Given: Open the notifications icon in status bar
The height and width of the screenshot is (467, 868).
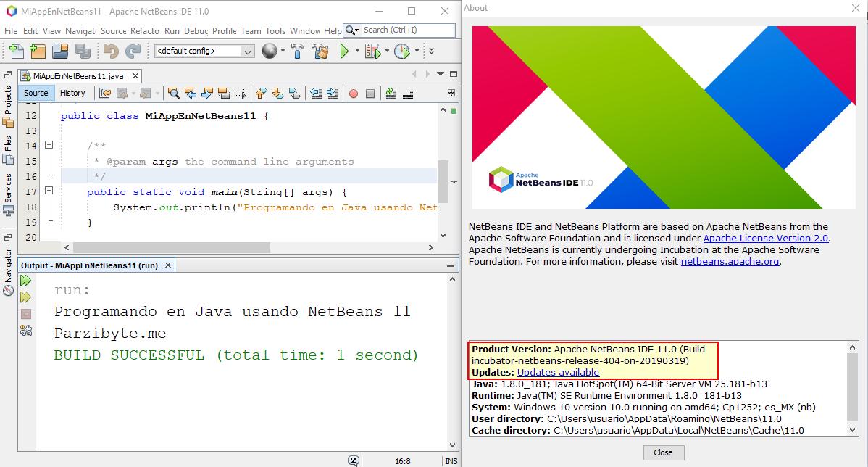Looking at the screenshot, I should coord(354,461).
